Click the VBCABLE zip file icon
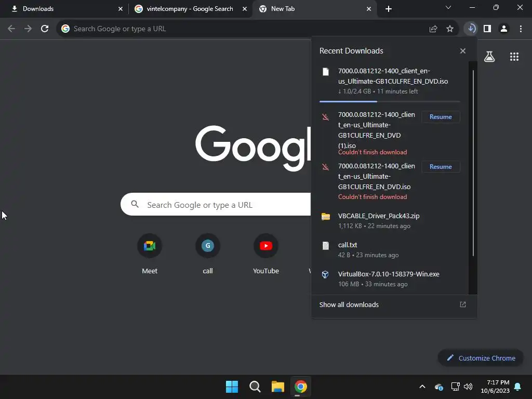 [x=326, y=217]
